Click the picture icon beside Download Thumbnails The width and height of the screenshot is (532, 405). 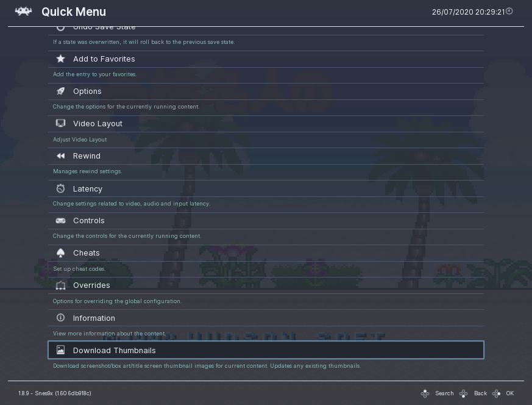coord(60,349)
